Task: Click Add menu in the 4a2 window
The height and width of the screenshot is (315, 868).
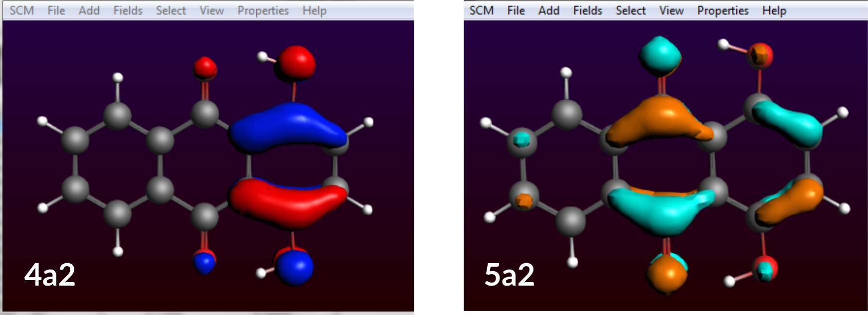Action: (89, 10)
